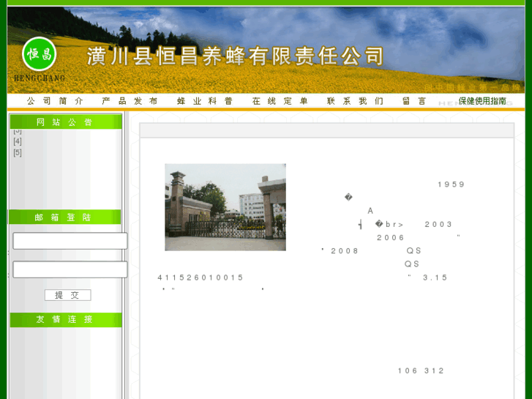The width and height of the screenshot is (532, 399).
Task: Click the year 1959 in article
Action: (451, 184)
